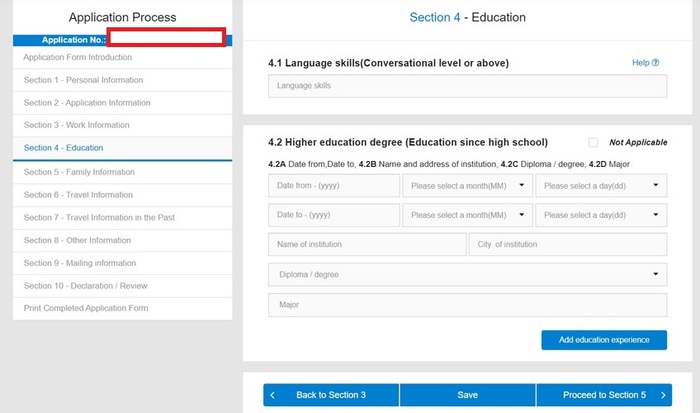This screenshot has height=413, width=700.
Task: Click Add education experience button
Action: pyautogui.click(x=604, y=340)
